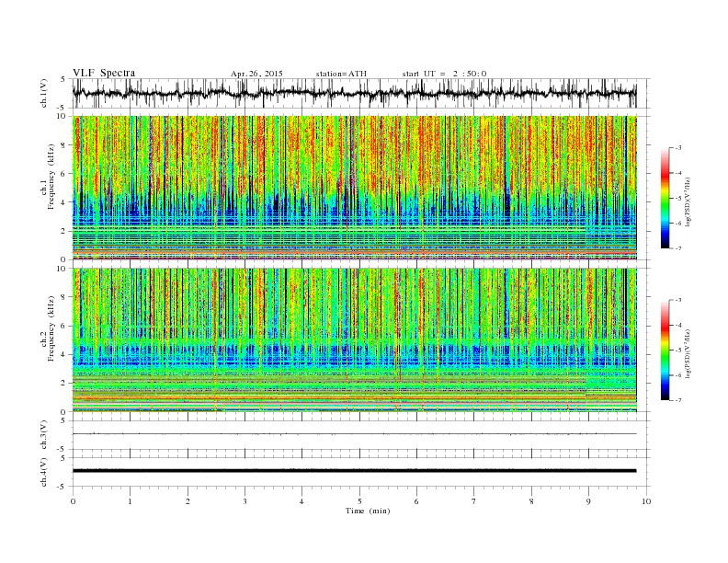This screenshot has height=563, width=728.
Task: Click the '-7' value on ch.2 color bar
Action: (678, 400)
